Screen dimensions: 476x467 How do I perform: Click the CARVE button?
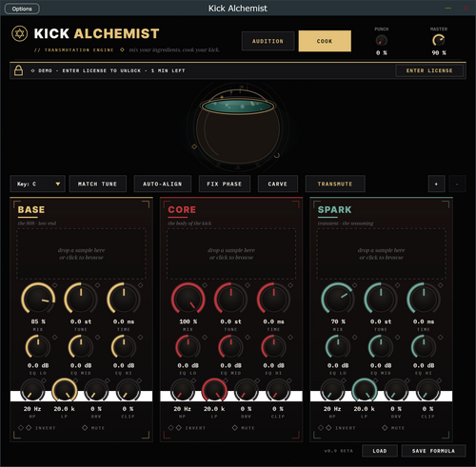(x=278, y=184)
